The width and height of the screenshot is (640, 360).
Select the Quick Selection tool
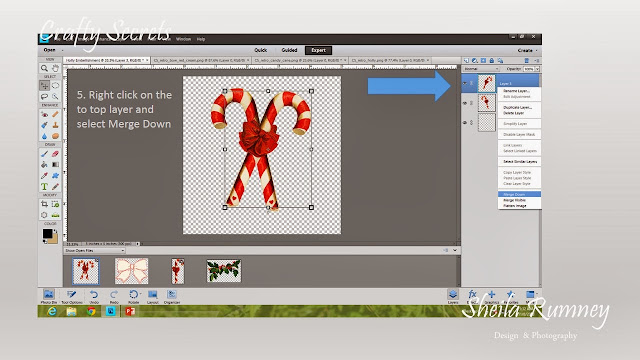(x=55, y=96)
